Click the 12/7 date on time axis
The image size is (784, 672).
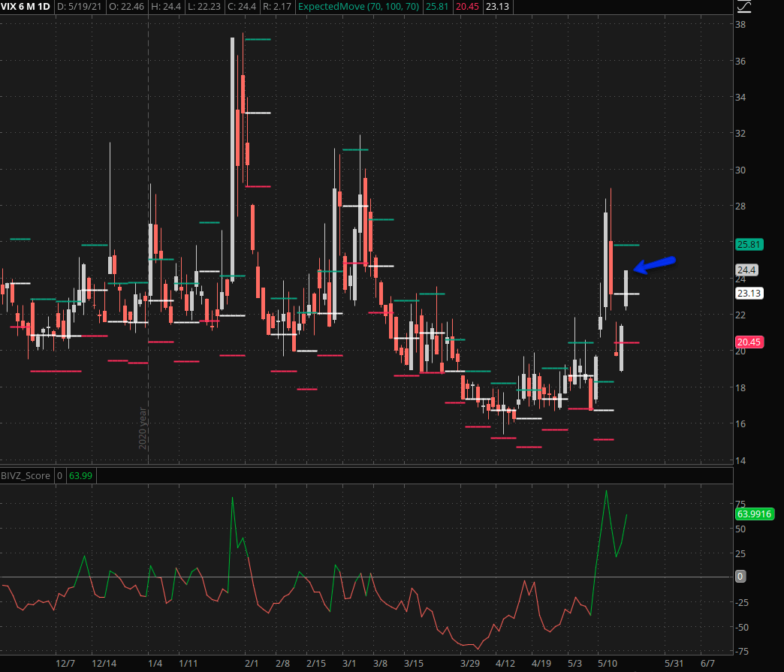[x=66, y=664]
